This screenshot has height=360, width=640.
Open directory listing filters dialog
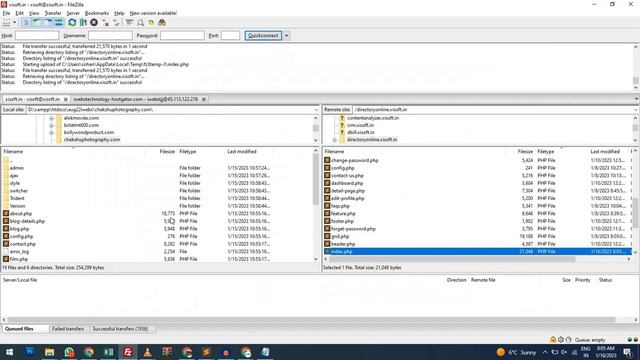point(129,23)
